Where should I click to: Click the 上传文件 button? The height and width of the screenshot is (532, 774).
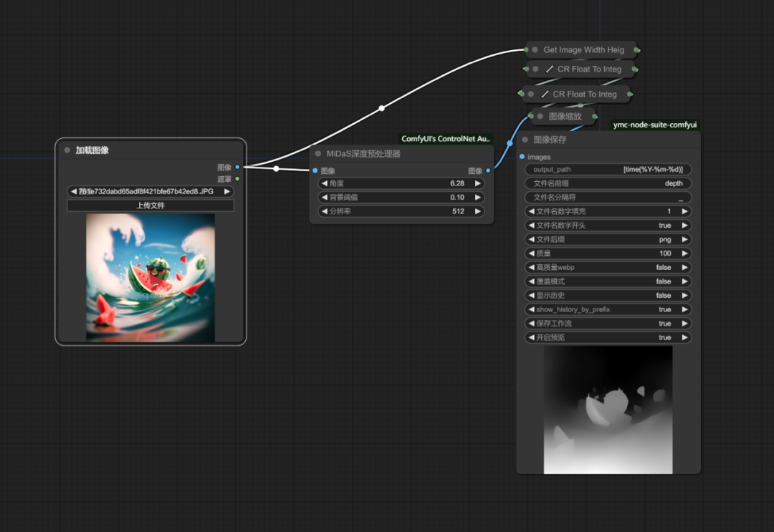click(150, 205)
